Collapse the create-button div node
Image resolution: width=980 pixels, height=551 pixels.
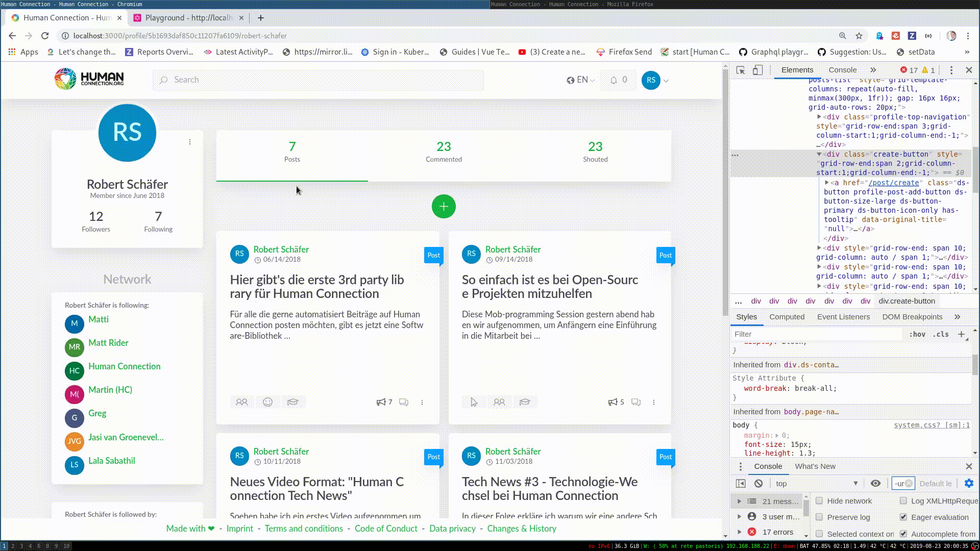tap(819, 154)
